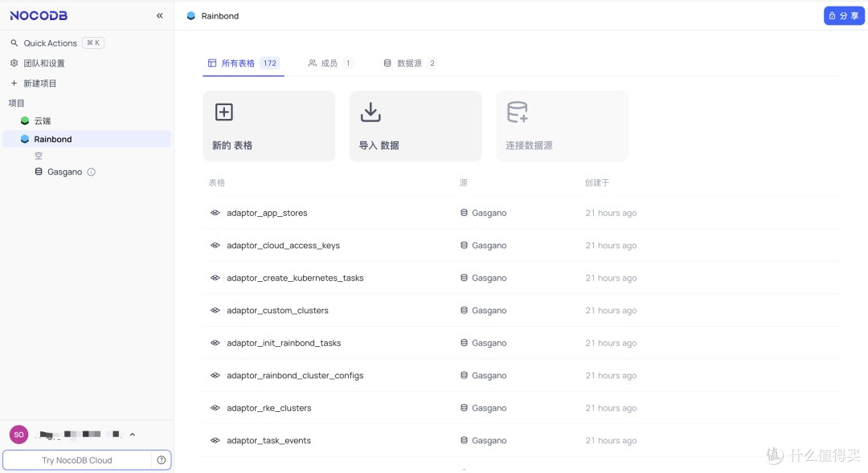Expand the user account menu chevron

[x=133, y=434]
